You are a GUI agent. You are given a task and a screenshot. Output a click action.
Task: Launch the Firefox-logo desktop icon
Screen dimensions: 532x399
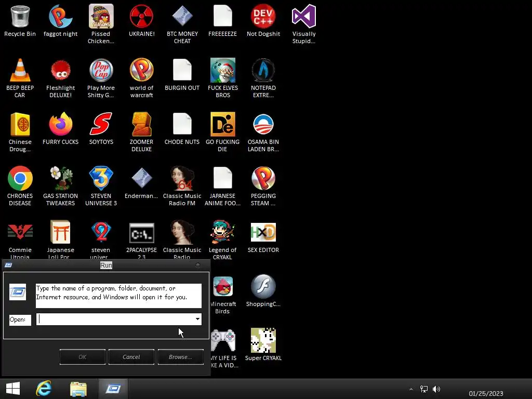pyautogui.click(x=60, y=124)
